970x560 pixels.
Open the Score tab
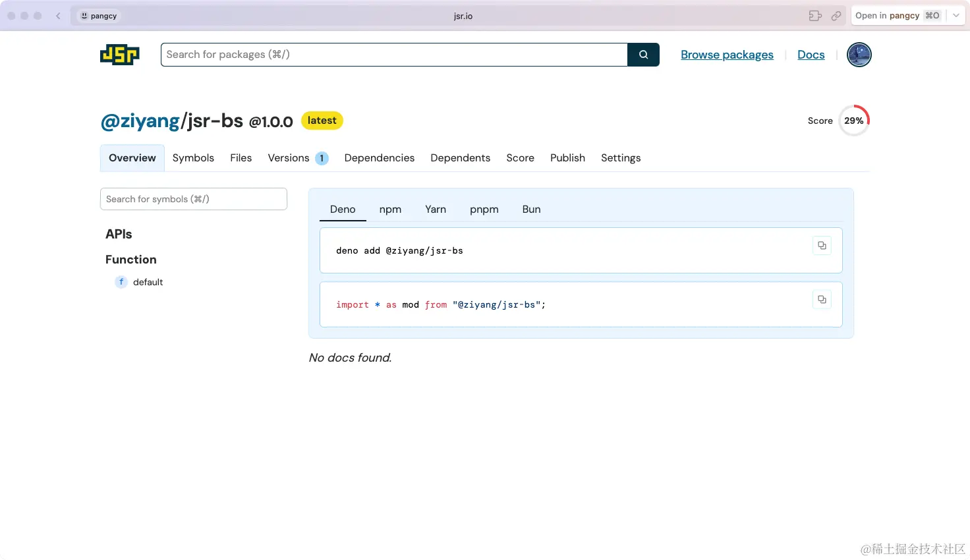click(x=520, y=158)
